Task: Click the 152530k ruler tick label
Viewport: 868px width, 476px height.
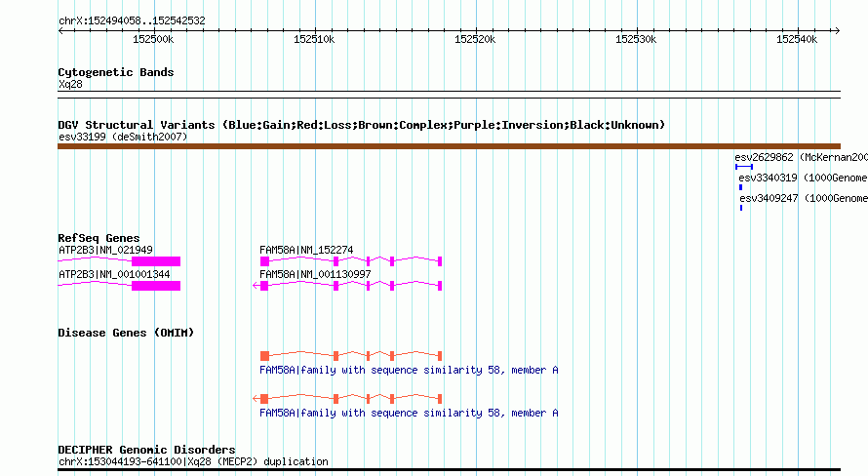Action: 636,39
